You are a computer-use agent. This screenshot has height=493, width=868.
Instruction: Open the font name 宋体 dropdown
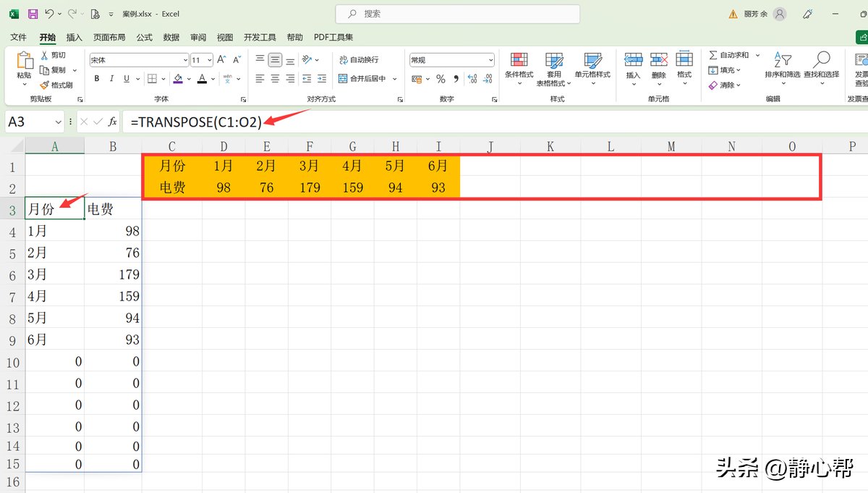coord(185,60)
